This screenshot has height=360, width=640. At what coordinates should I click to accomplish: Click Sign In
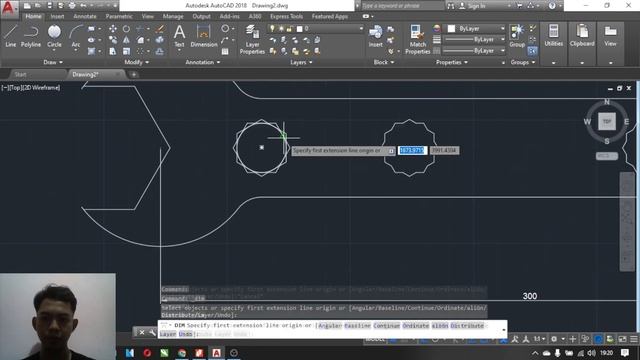pos(476,6)
